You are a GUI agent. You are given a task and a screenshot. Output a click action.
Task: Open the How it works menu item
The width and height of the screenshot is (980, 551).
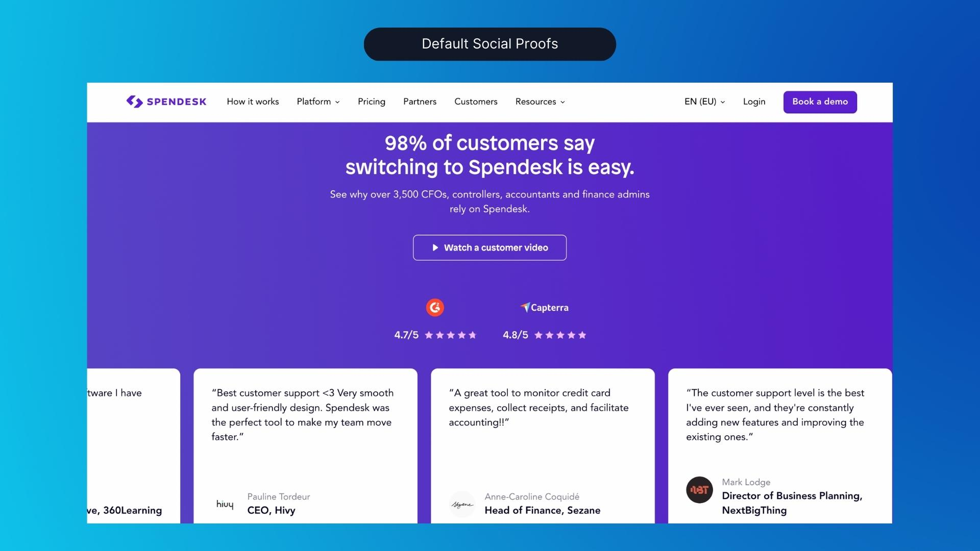pos(253,102)
